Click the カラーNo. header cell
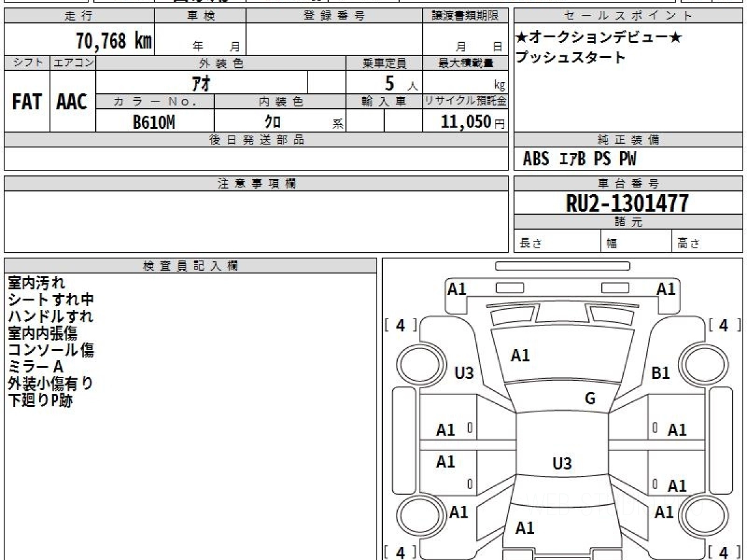Viewport: 747px width, 560px height. (155, 101)
